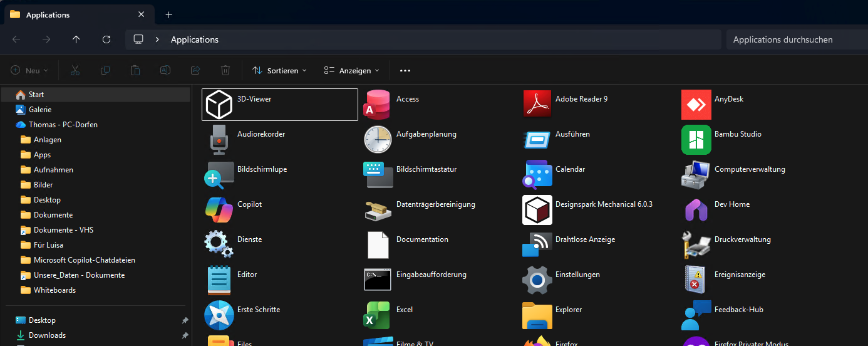The image size is (868, 346).
Task: Open the Feedback-Hub app icon
Action: (x=696, y=315)
